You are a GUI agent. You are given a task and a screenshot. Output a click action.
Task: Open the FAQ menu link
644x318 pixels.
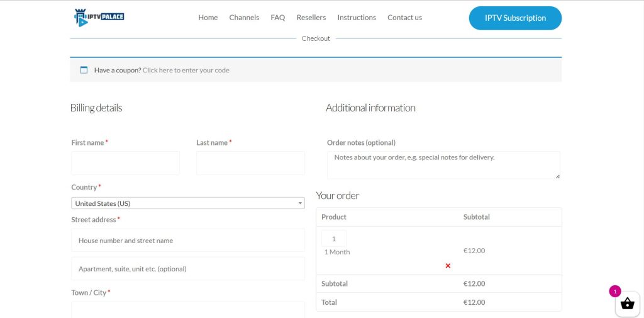coord(277,18)
